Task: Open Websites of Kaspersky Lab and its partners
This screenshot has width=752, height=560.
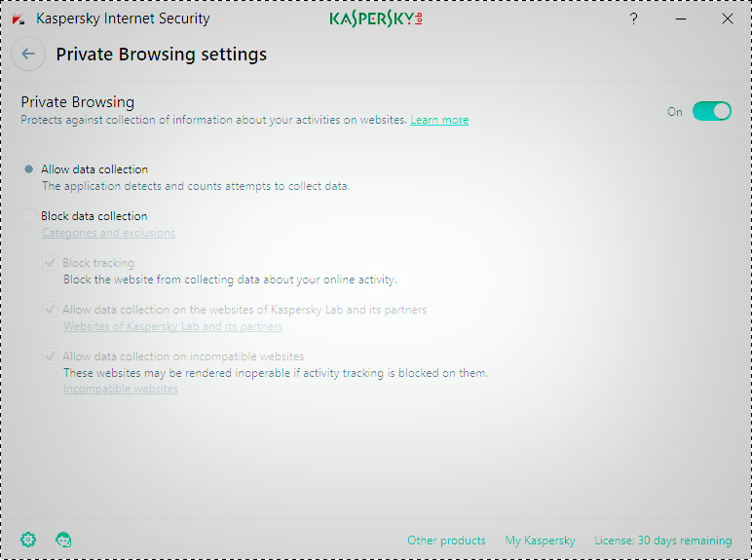Action: coord(172,326)
